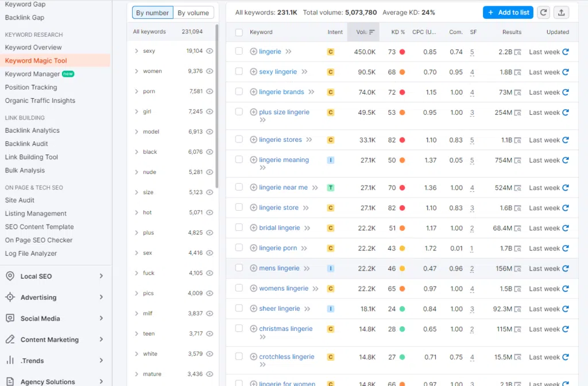
Task: Open double-arrow menu for mens lingerie
Action: click(307, 268)
